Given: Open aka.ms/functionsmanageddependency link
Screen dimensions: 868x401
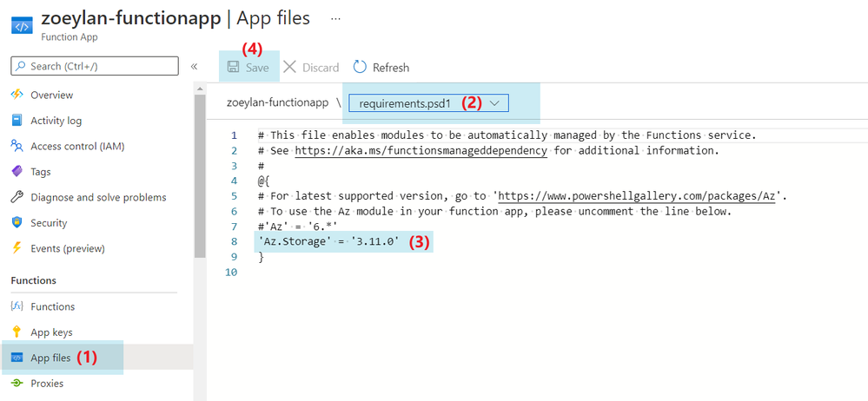Looking at the screenshot, I should tap(421, 150).
